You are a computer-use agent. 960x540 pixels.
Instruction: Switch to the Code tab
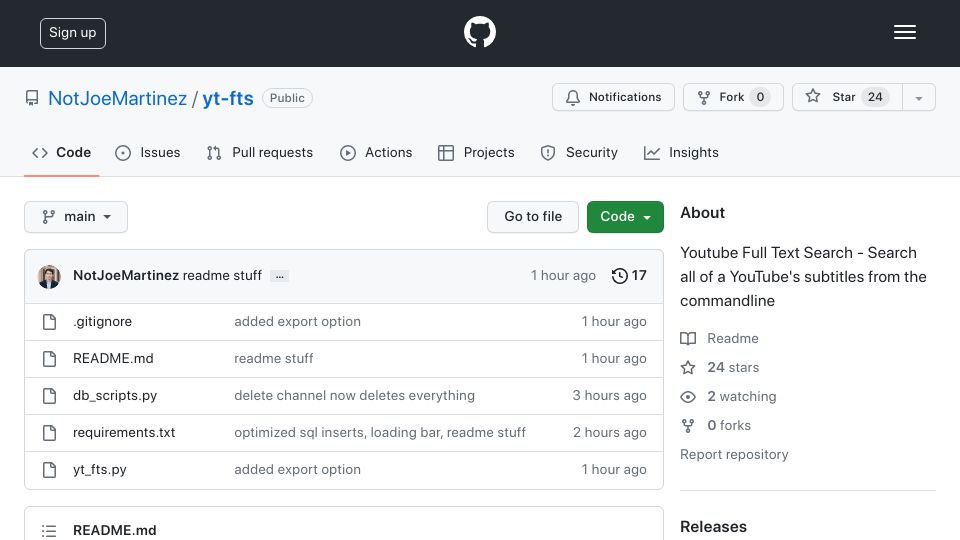coord(62,152)
